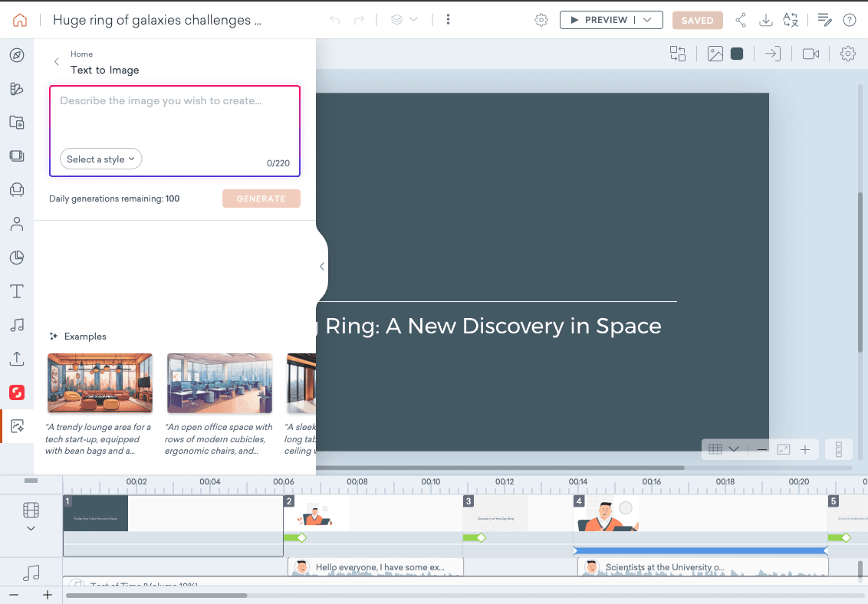
Task: Expand the PREVIEW options arrow
Action: pyautogui.click(x=648, y=20)
